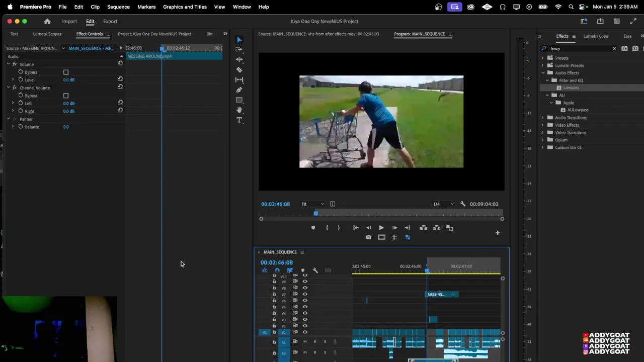Viewport: 644px width, 362px height.
Task: Click the Import workspace button
Action: tap(69, 22)
